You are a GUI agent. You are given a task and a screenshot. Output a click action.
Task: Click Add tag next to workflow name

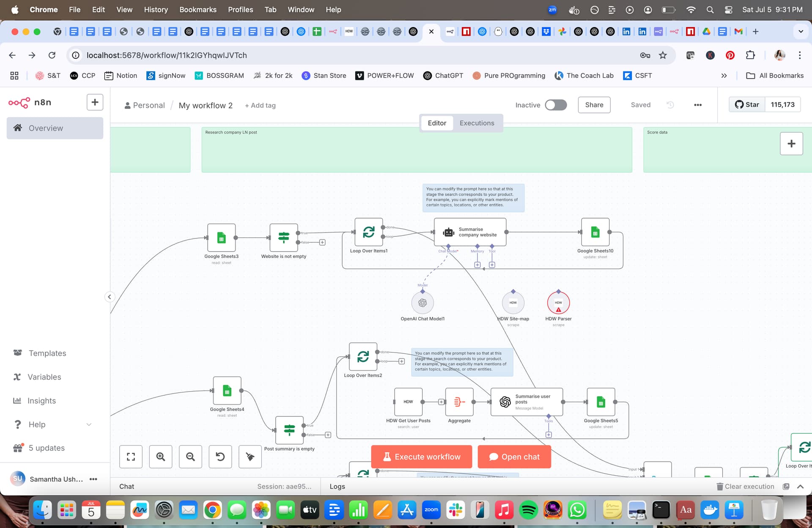(x=260, y=105)
